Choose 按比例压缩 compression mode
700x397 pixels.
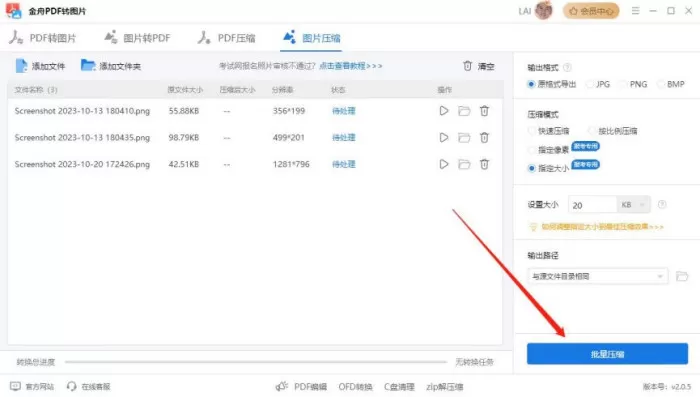[x=613, y=131]
